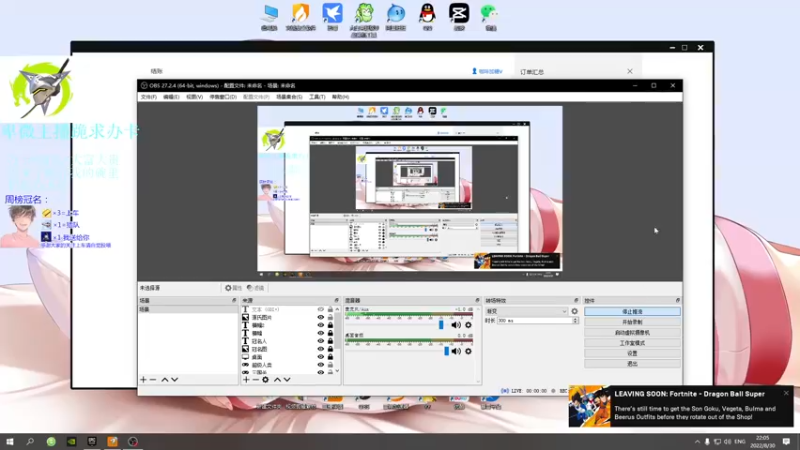Open the 停靠窗口(D) menu in OBS

click(x=223, y=97)
